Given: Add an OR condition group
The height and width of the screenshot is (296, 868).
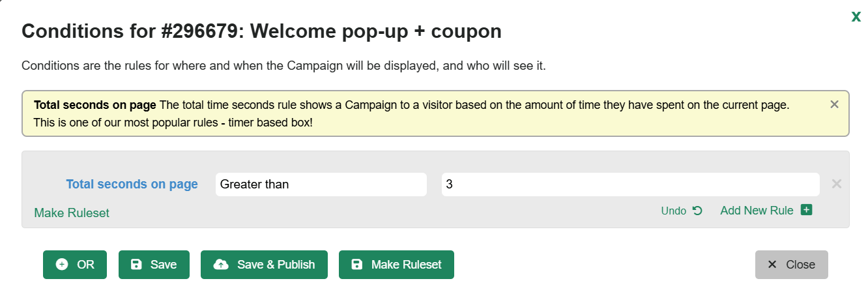Looking at the screenshot, I should coord(75,265).
